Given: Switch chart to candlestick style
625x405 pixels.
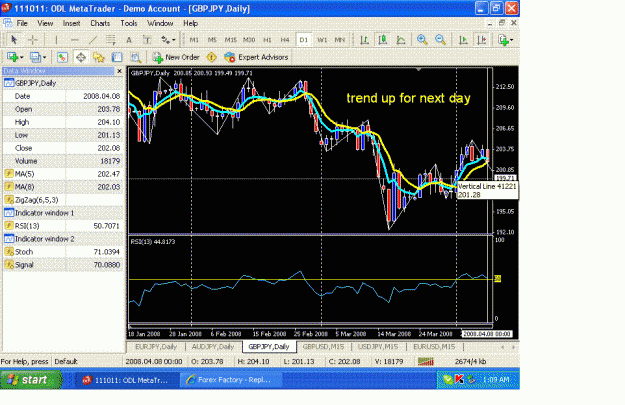Looking at the screenshot, I should (x=383, y=40).
